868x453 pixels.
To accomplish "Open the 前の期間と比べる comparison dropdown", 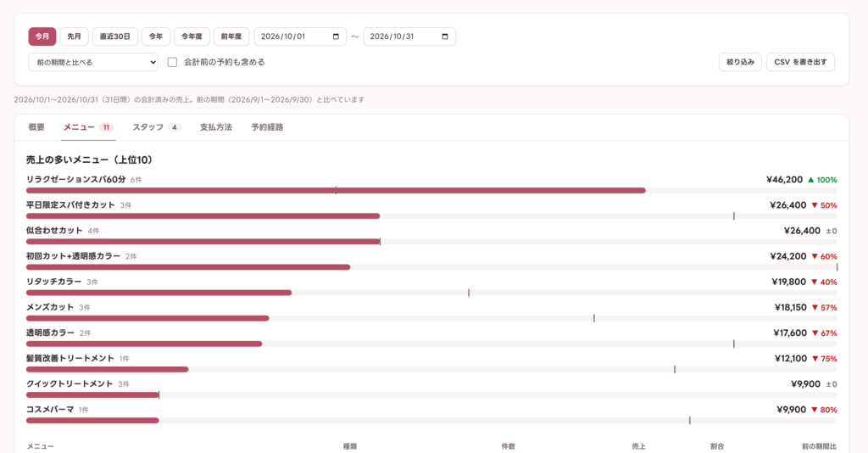I will coord(93,62).
